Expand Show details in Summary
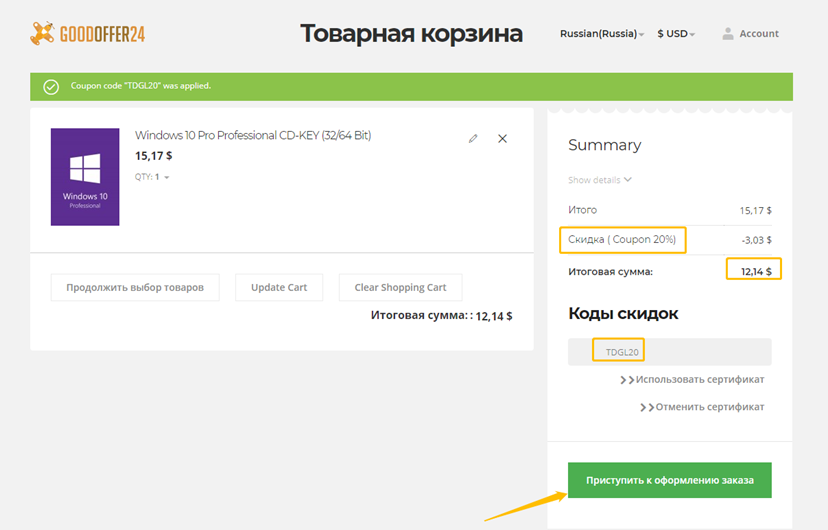Image resolution: width=828 pixels, height=530 pixels. 600,180
